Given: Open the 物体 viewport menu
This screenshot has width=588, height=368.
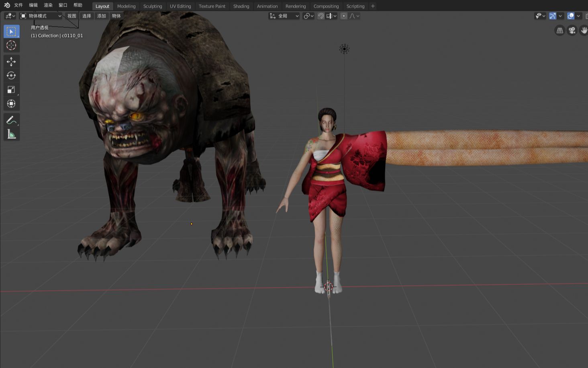Looking at the screenshot, I should tap(116, 16).
